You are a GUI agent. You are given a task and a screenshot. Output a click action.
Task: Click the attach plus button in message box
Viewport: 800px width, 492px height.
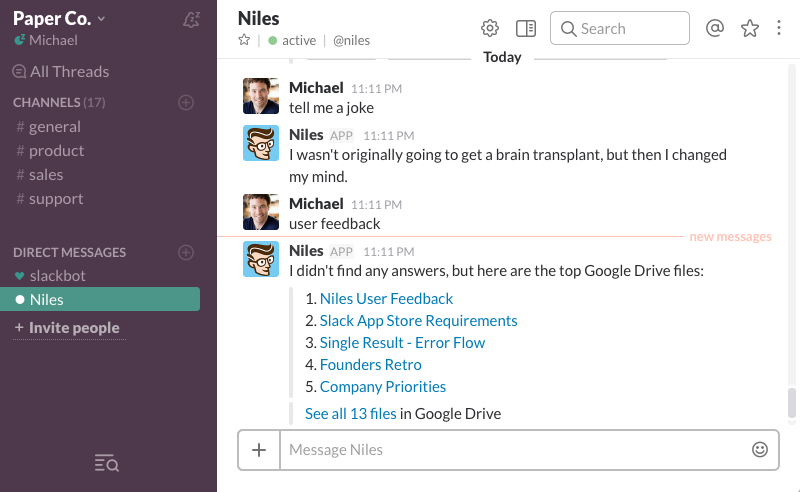tap(259, 450)
